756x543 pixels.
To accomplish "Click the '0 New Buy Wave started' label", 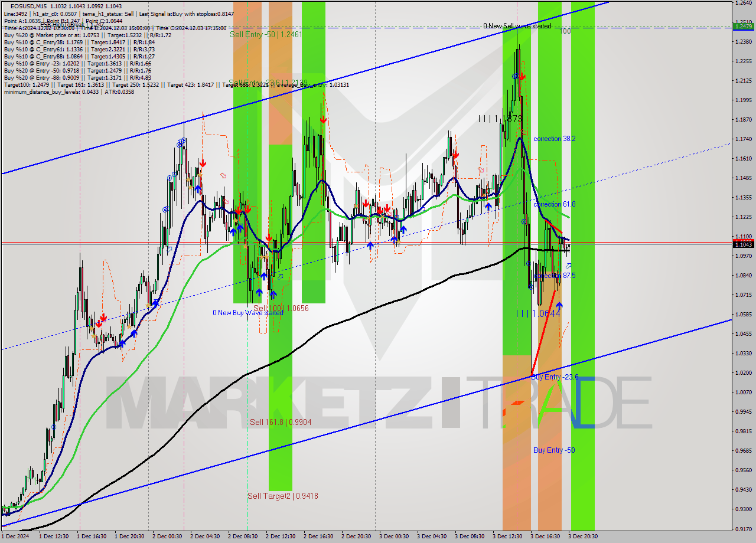I will point(248,313).
